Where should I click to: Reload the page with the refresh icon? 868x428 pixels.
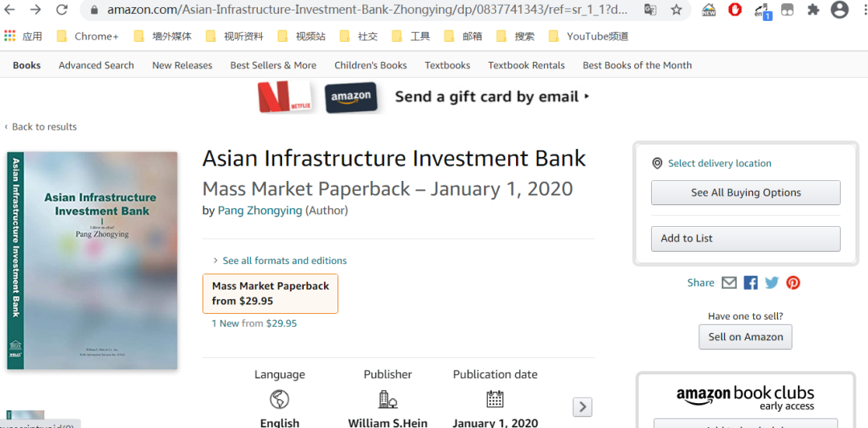coord(62,10)
